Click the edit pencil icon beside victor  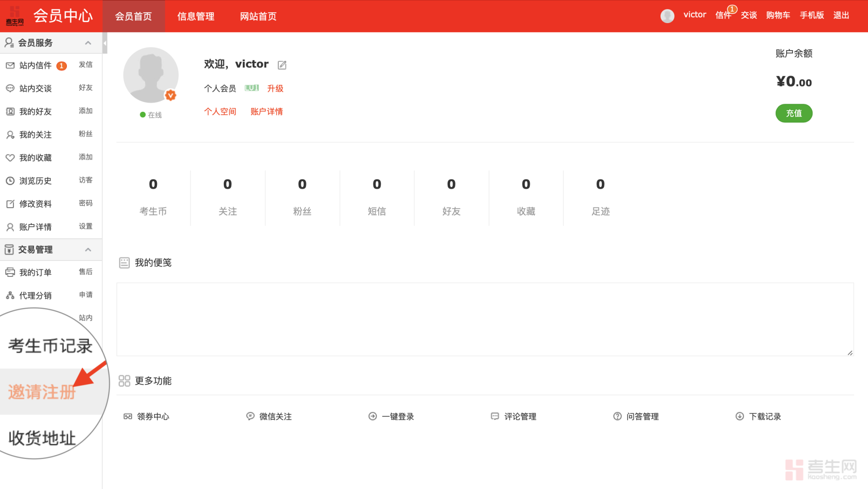282,65
